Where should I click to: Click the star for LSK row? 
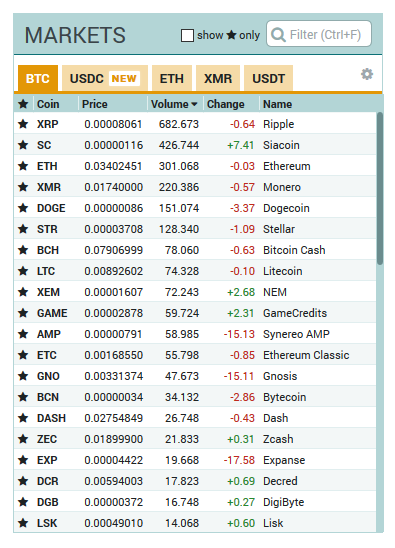pos(23,523)
